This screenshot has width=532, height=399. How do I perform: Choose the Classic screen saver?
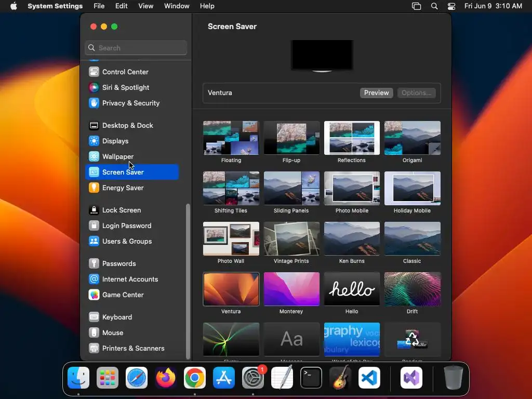click(412, 238)
